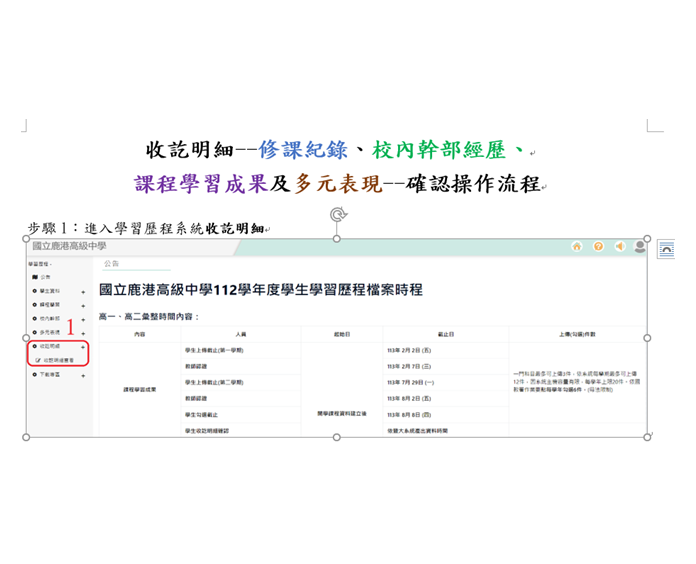
Task: Click the 開學課程資料建立後 cell
Action: [x=342, y=413]
